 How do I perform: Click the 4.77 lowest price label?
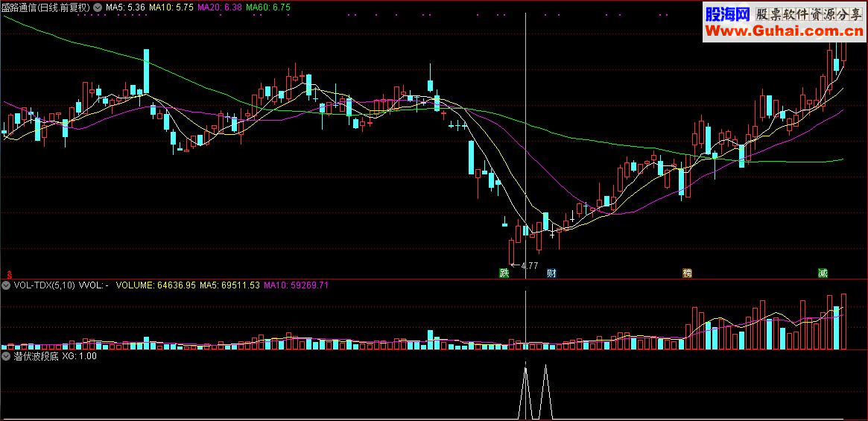click(530, 265)
